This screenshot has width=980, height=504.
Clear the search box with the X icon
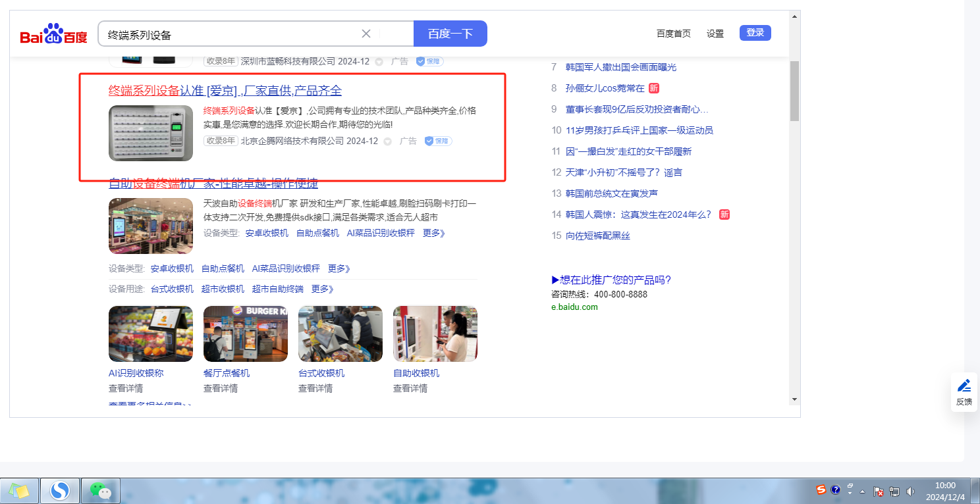(x=366, y=34)
